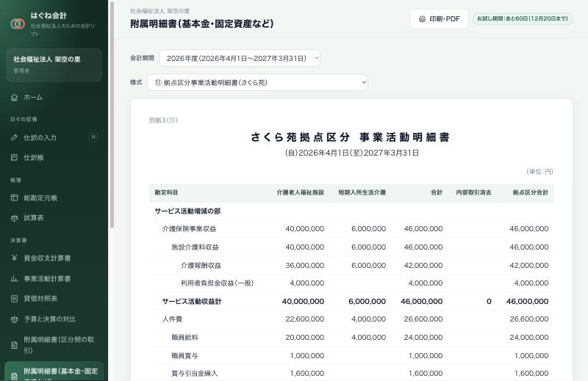Image resolution: width=588 pixels, height=381 pixels.
Task: Click the document icon for 附属明細書(区分間の取引)
Action: [14, 345]
